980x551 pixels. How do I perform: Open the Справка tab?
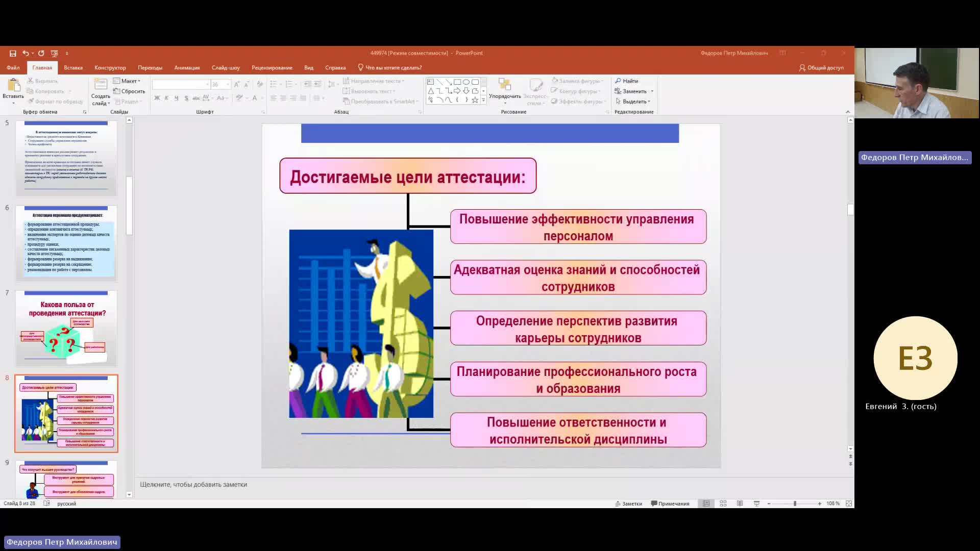click(335, 67)
